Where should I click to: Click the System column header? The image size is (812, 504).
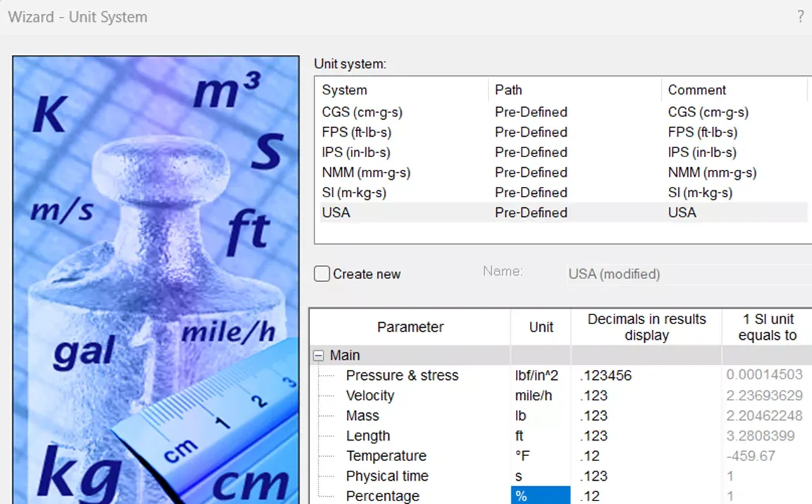click(x=401, y=90)
